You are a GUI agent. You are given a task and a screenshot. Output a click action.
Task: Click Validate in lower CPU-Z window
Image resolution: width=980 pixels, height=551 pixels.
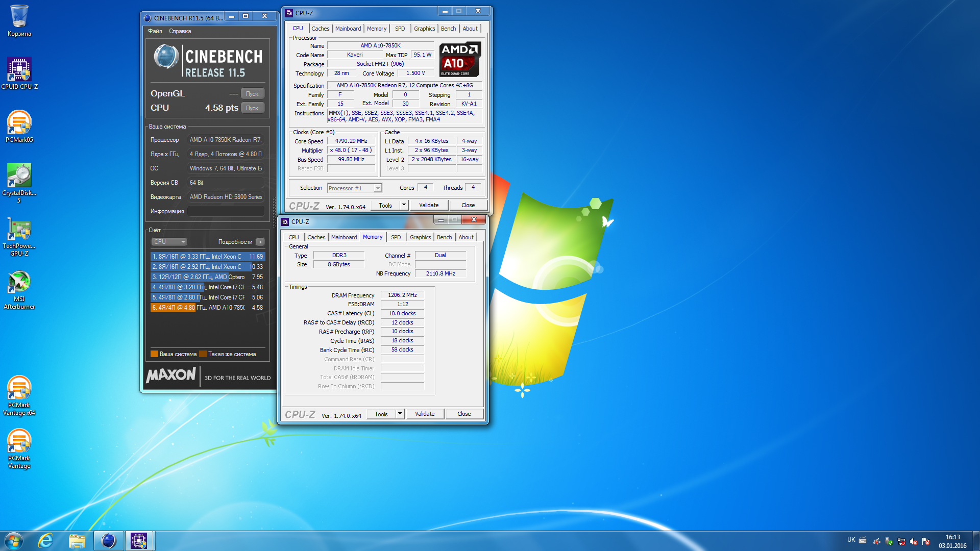(x=425, y=414)
